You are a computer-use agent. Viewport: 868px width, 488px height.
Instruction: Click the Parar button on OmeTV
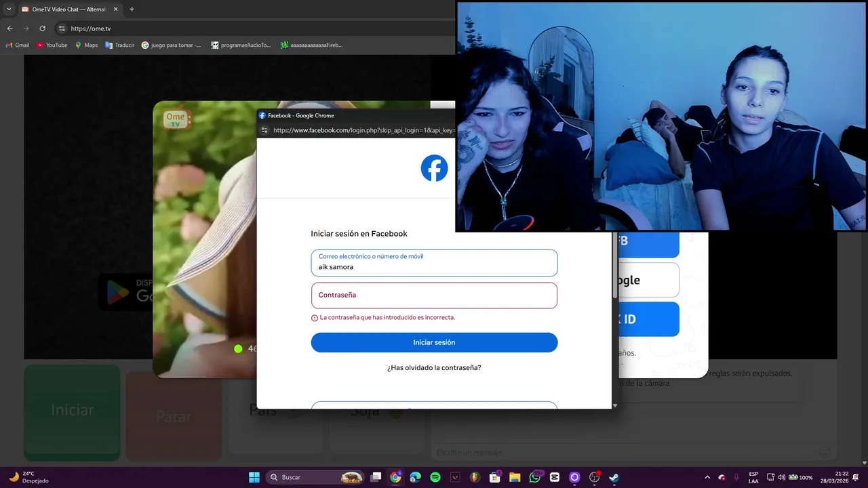[174, 415]
